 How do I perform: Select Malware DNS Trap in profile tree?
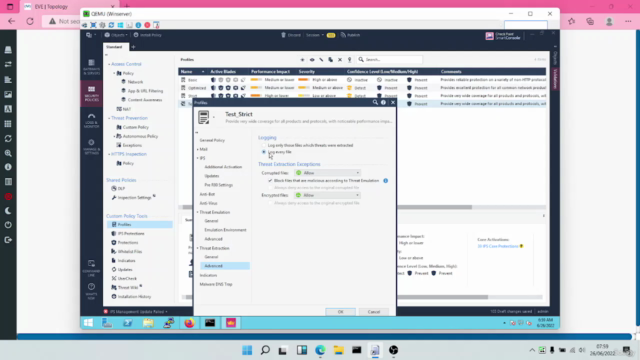(x=216, y=284)
